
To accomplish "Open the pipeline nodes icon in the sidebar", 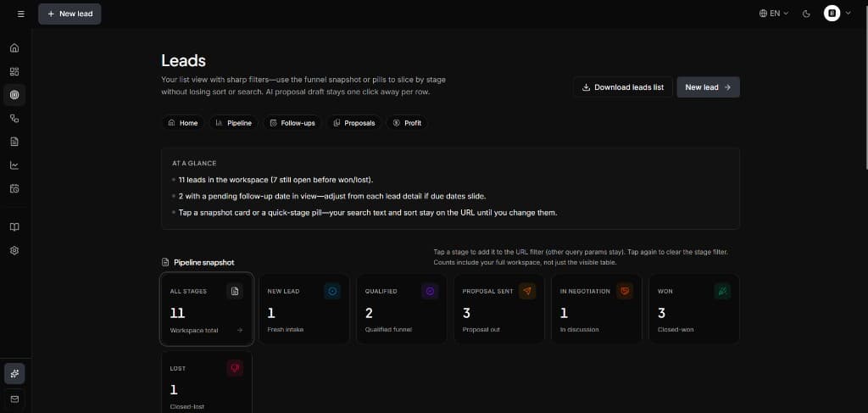I will 14,119.
